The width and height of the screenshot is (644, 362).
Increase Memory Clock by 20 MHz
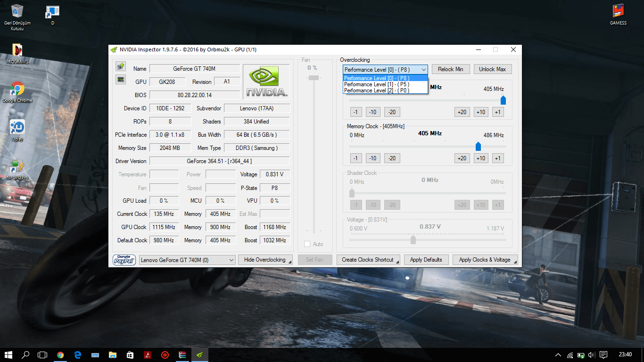tap(462, 158)
